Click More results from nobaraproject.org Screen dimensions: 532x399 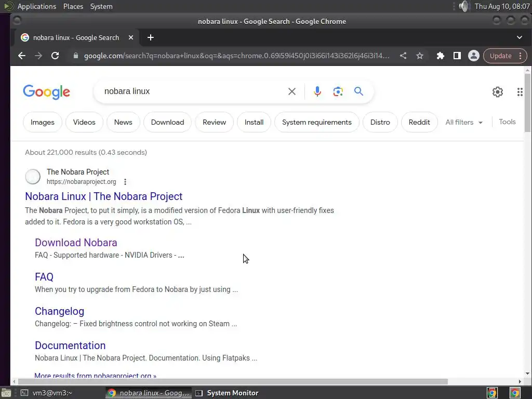pyautogui.click(x=96, y=376)
